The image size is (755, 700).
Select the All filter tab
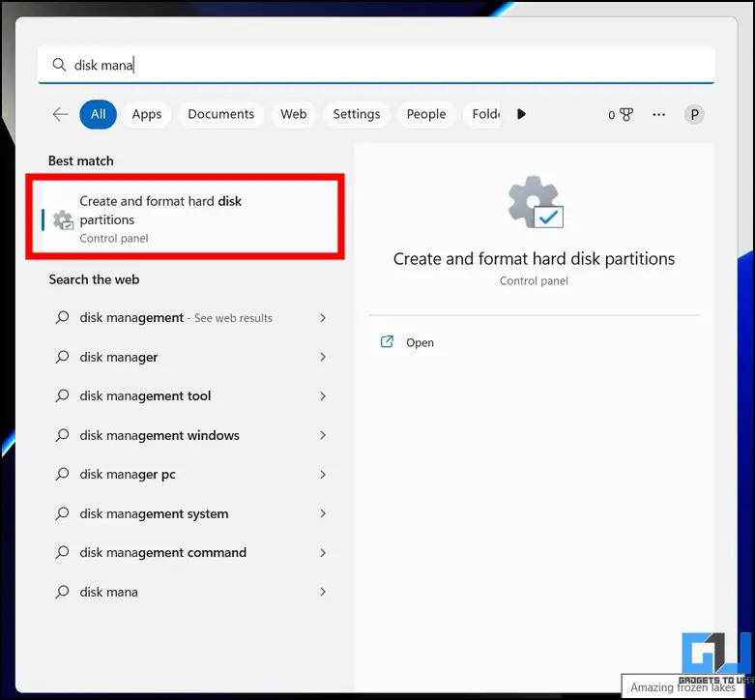99,115
